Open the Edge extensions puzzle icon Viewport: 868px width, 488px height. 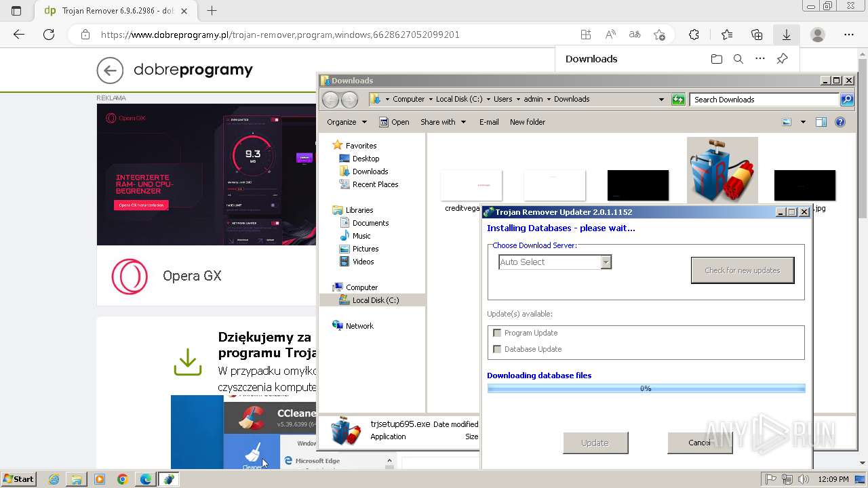coord(694,35)
